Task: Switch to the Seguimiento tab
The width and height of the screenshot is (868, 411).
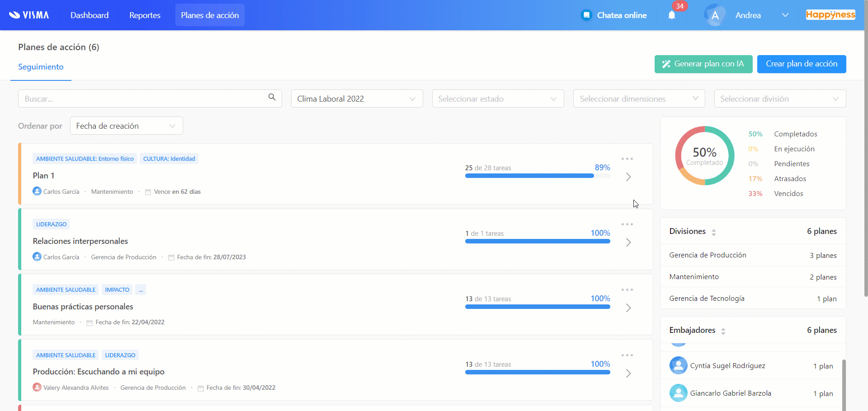Action: pyautogui.click(x=41, y=67)
